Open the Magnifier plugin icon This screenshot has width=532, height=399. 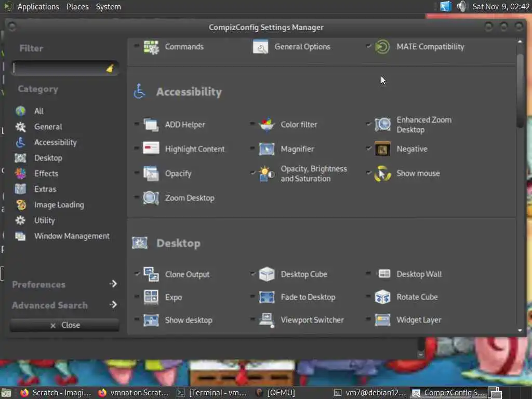pos(267,149)
